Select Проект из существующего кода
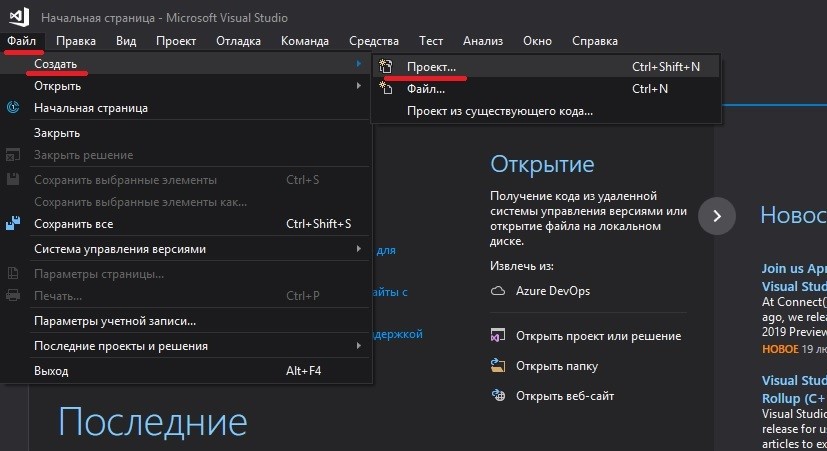This screenshot has width=827, height=451. pos(499,111)
